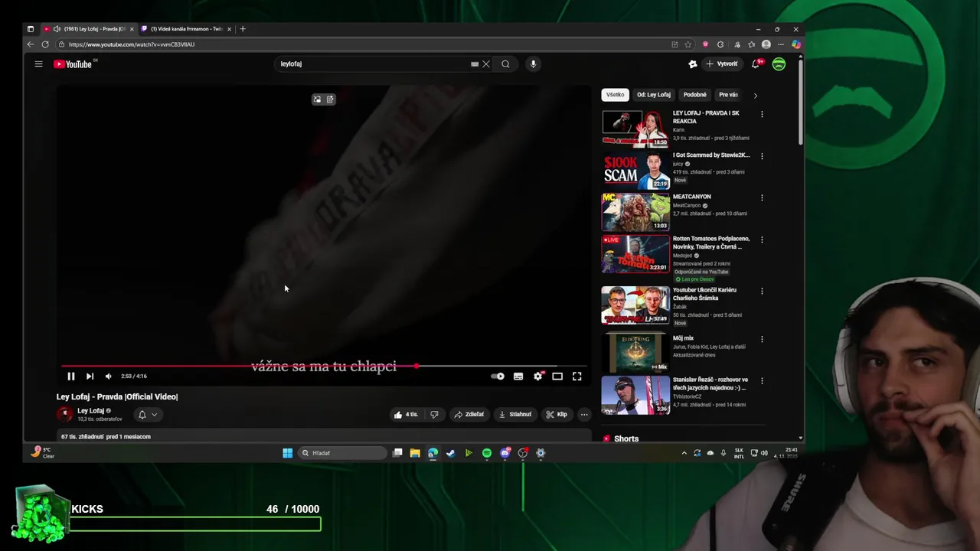Clear the search query with X
The image size is (980, 551).
pos(485,64)
